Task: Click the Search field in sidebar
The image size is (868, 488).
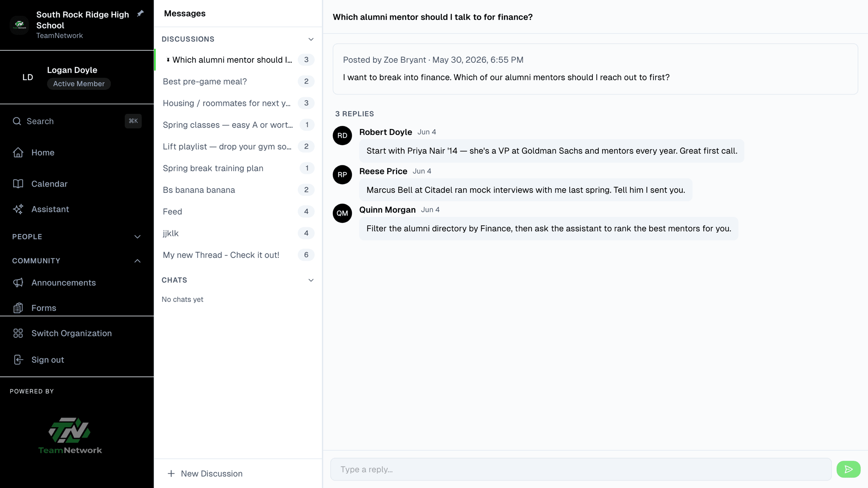Action: point(77,121)
